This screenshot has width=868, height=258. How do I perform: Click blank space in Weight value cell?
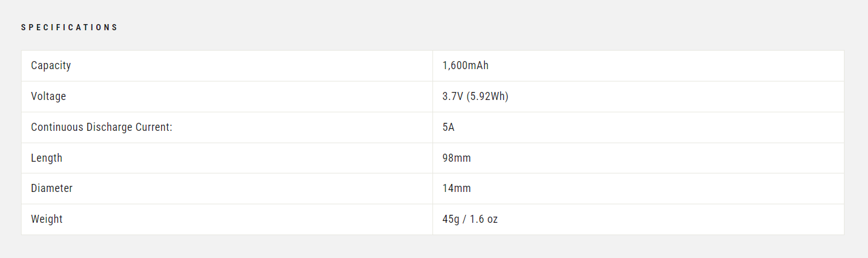[x=672, y=219]
